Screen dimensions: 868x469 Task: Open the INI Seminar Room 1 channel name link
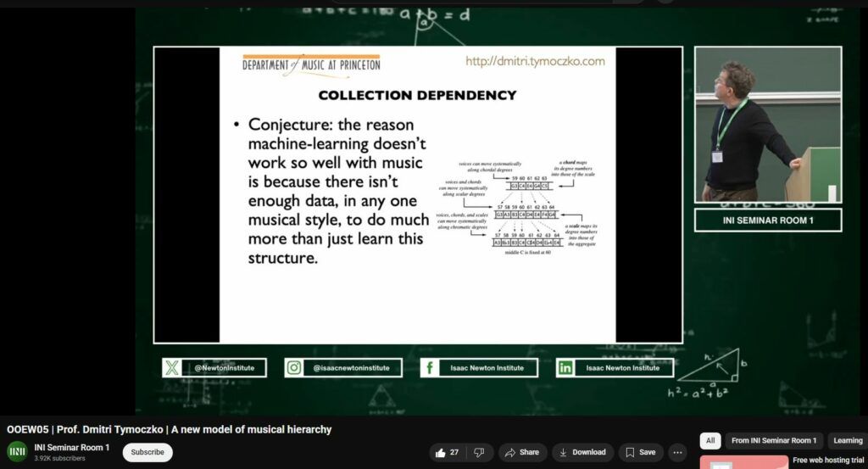(72, 447)
